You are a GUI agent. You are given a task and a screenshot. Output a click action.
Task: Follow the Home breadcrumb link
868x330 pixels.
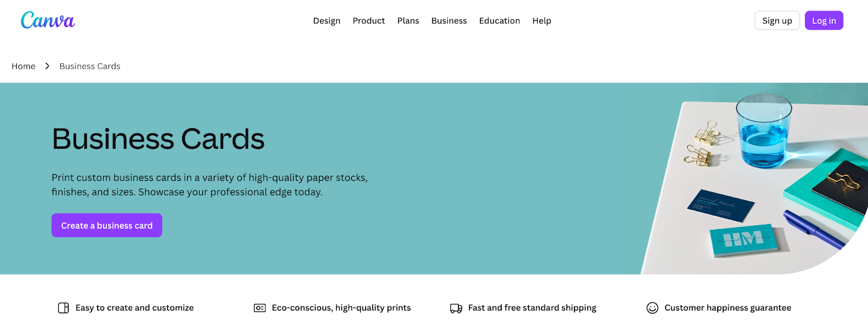click(x=23, y=66)
